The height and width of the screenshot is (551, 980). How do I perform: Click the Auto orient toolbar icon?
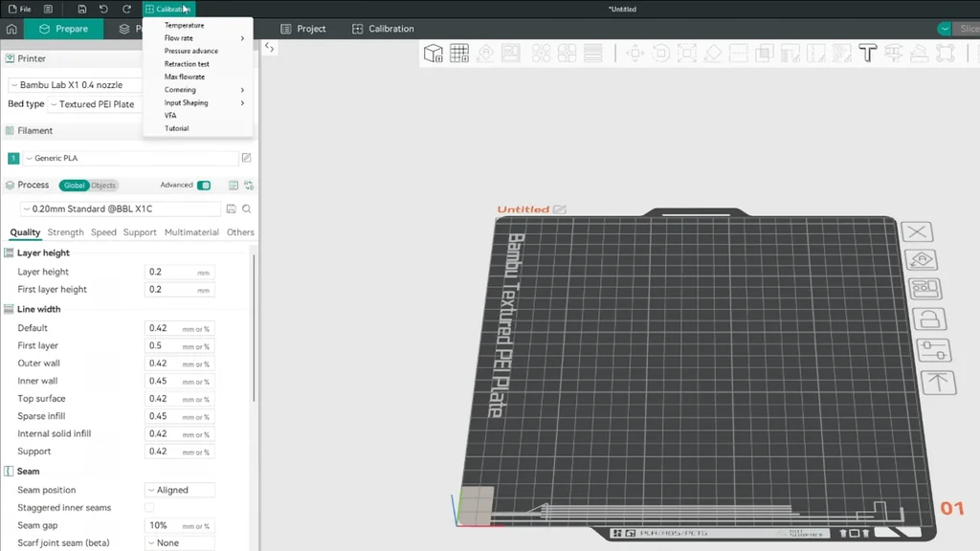[485, 54]
